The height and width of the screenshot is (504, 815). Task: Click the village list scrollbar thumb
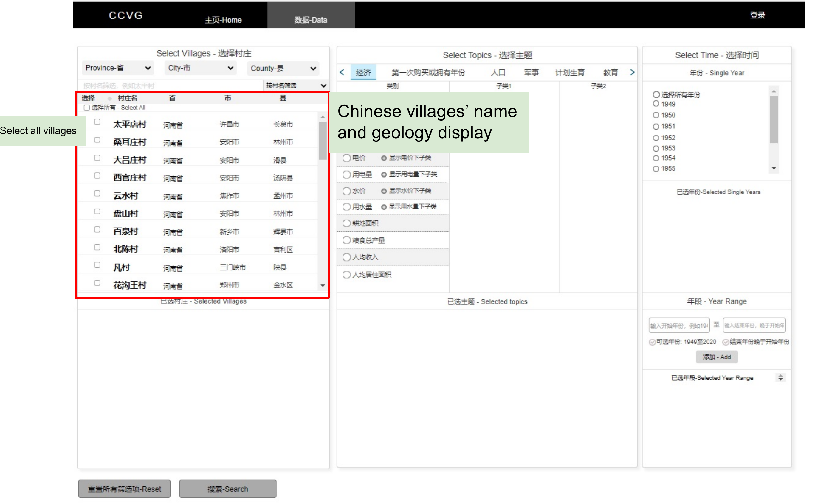(x=323, y=141)
